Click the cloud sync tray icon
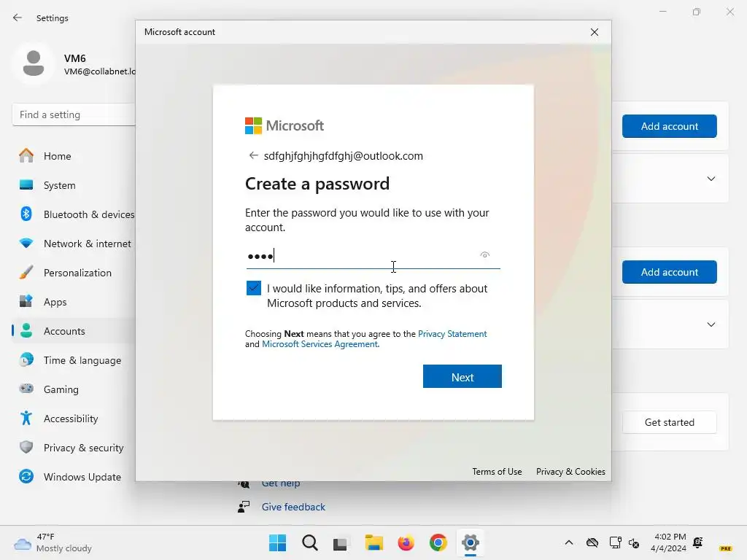Screen dimensions: 747x560 pos(592,542)
